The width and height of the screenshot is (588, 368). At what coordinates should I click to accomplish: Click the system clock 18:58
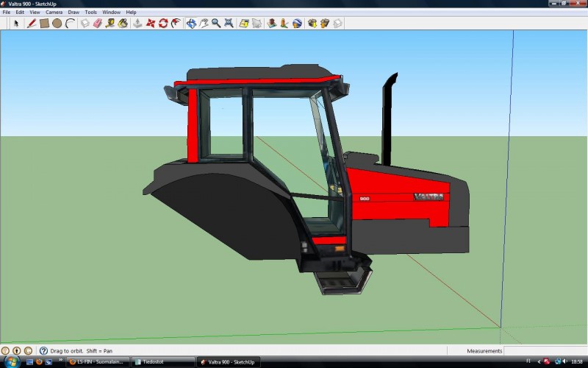click(x=577, y=362)
